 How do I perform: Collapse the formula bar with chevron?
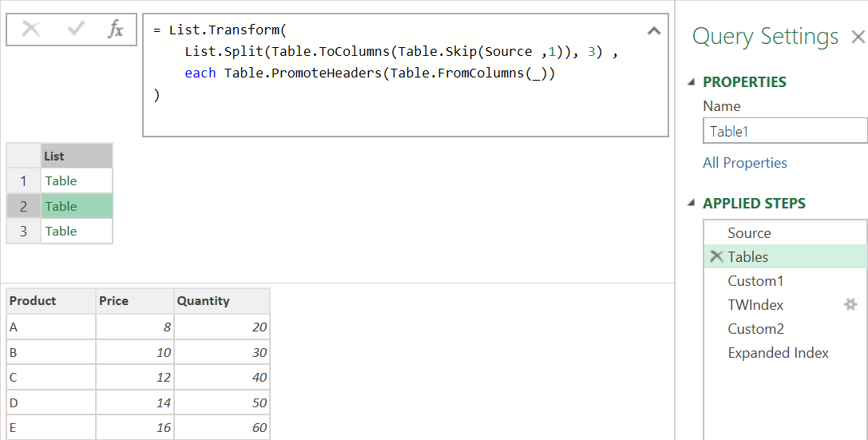coord(654,30)
